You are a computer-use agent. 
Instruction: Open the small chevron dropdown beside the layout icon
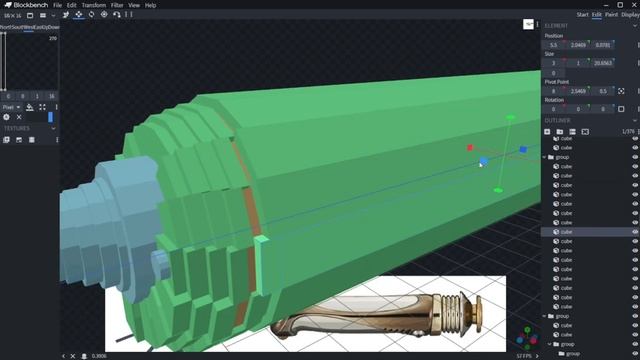(x=53, y=16)
